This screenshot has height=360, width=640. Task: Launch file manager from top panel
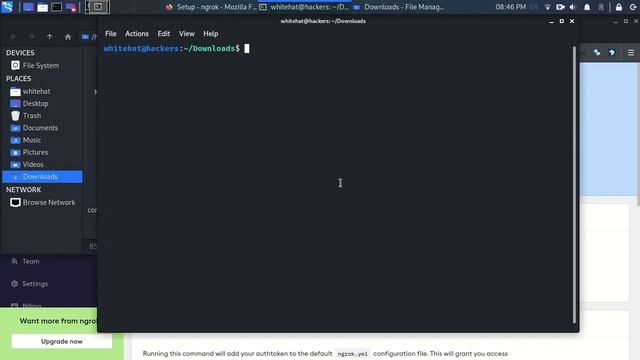pyautogui.click(x=42, y=7)
